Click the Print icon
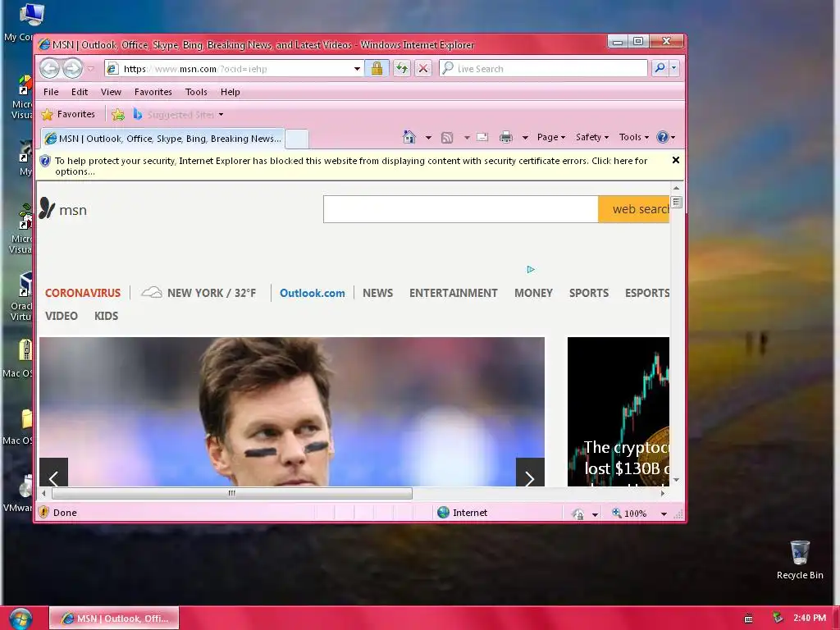 click(x=505, y=138)
